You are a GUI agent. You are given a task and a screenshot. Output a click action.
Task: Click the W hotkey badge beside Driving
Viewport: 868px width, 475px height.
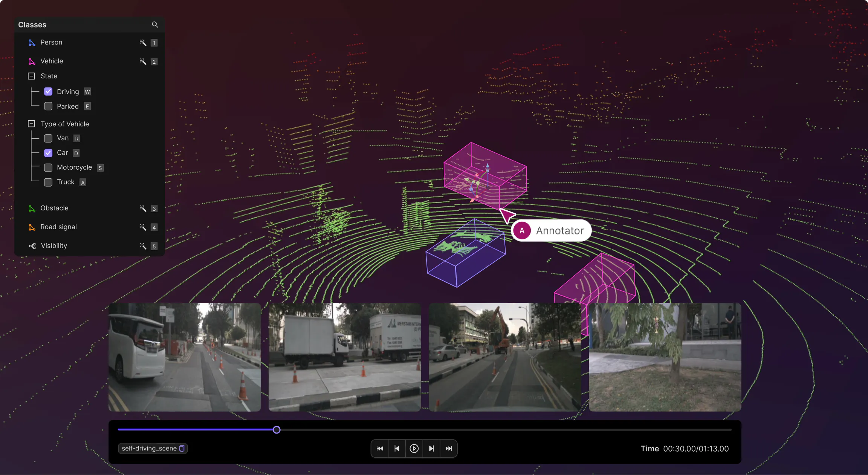[x=87, y=92]
